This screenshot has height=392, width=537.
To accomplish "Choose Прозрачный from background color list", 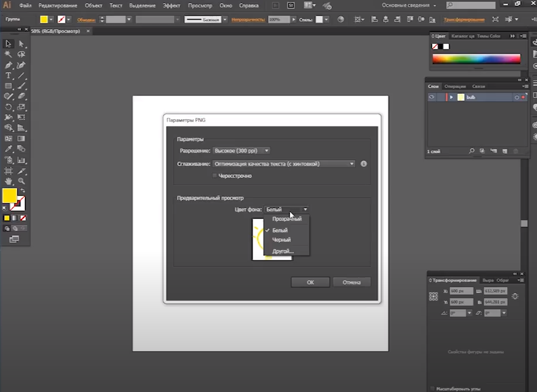I will click(287, 219).
